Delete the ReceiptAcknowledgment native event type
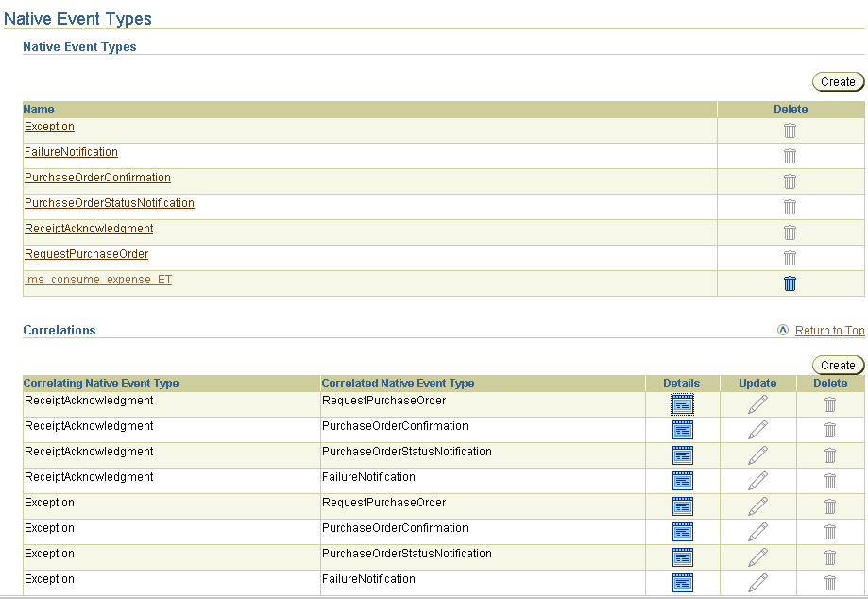868x599 pixels. [790, 232]
